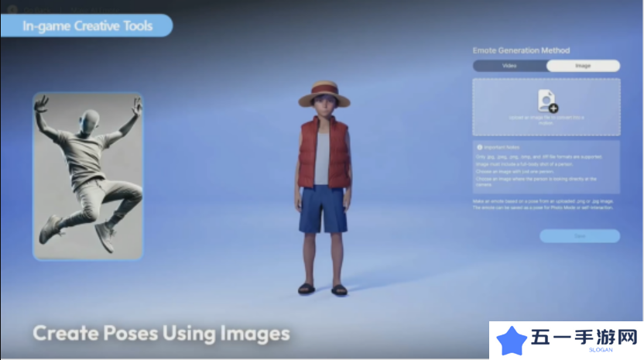Screen dimensions: 644x360
Task: Click the Save button
Action: (x=580, y=236)
